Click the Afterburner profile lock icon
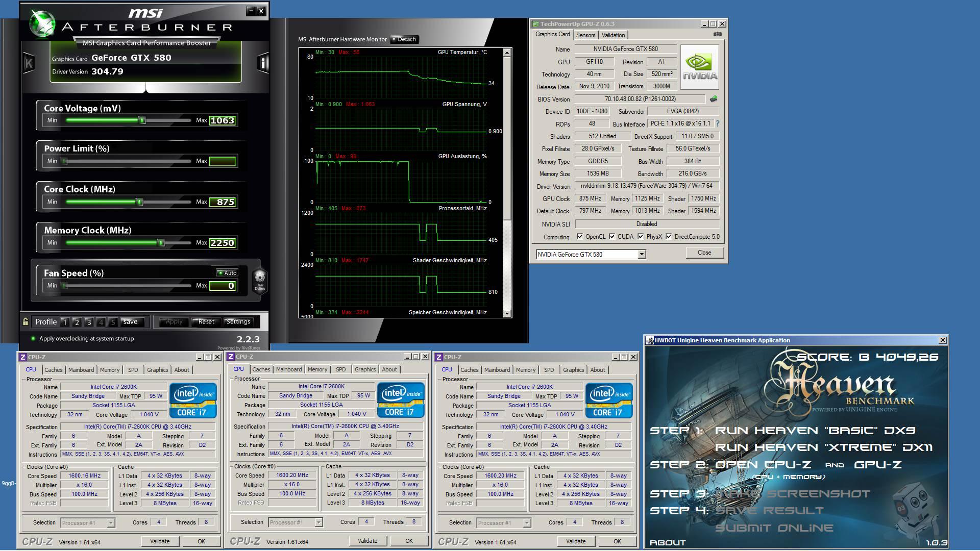980x551 pixels. pos(26,321)
